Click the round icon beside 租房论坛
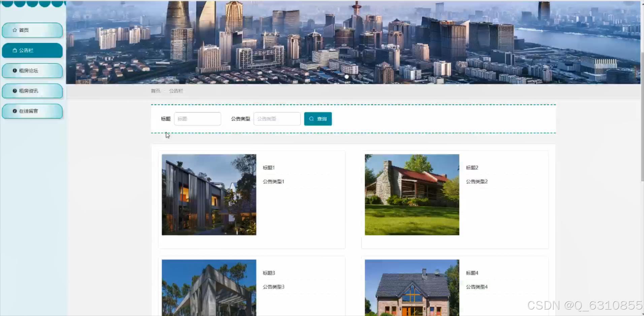Viewport: 644px width, 316px height. tap(15, 70)
